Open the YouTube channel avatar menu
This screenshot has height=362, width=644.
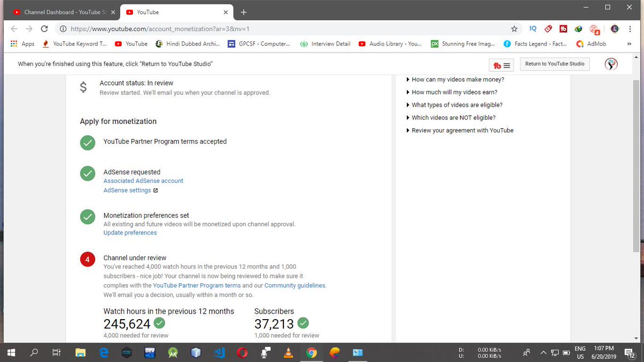(x=611, y=64)
